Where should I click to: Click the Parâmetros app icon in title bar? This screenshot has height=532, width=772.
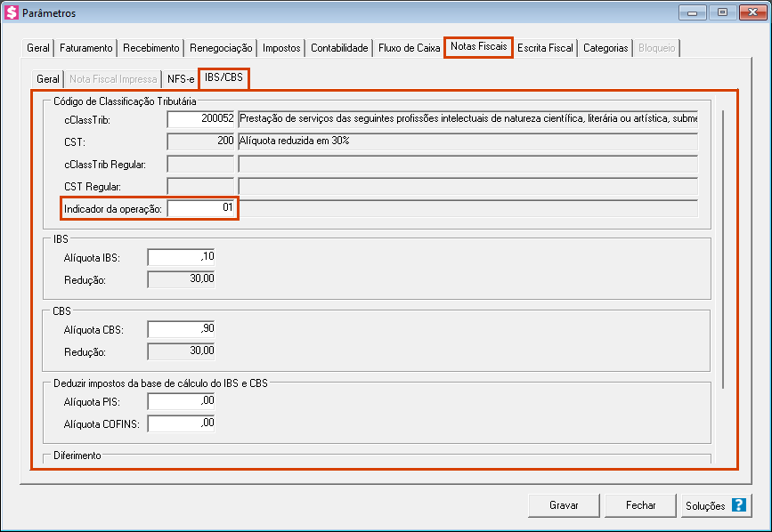(12, 13)
